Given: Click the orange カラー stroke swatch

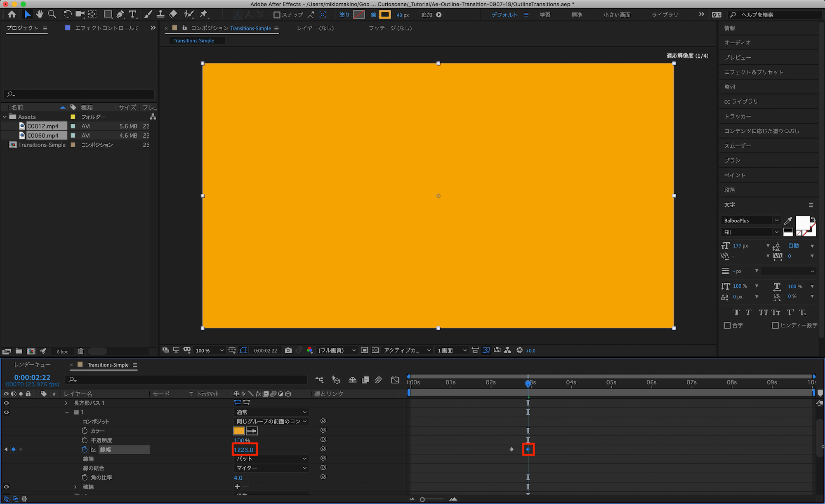Looking at the screenshot, I should click(239, 431).
